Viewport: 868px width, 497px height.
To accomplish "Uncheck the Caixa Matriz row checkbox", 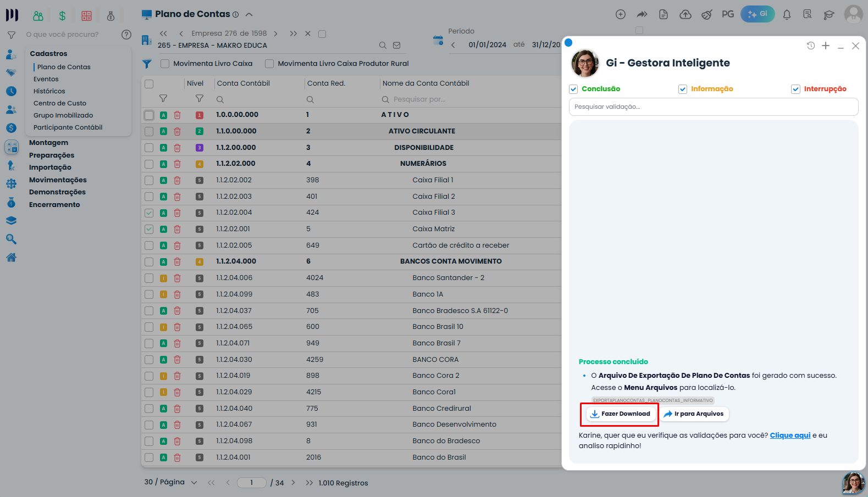I will pos(149,229).
